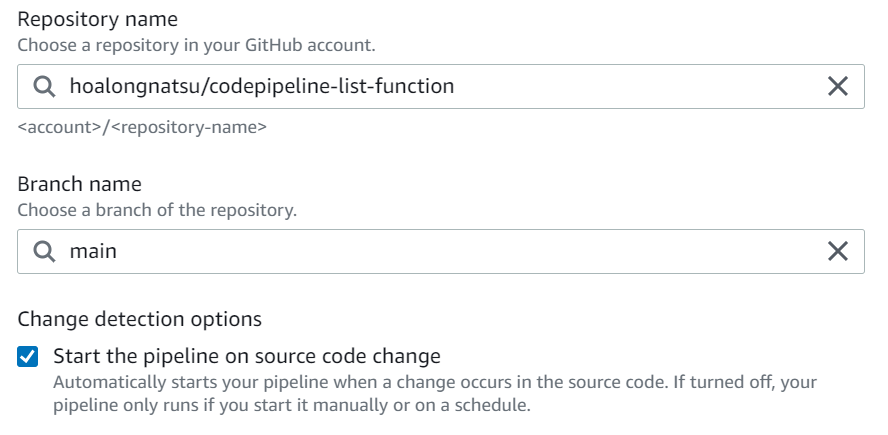Click the <account>/<repository-name> hint text
This screenshot has width=888, height=435.
coord(142,127)
